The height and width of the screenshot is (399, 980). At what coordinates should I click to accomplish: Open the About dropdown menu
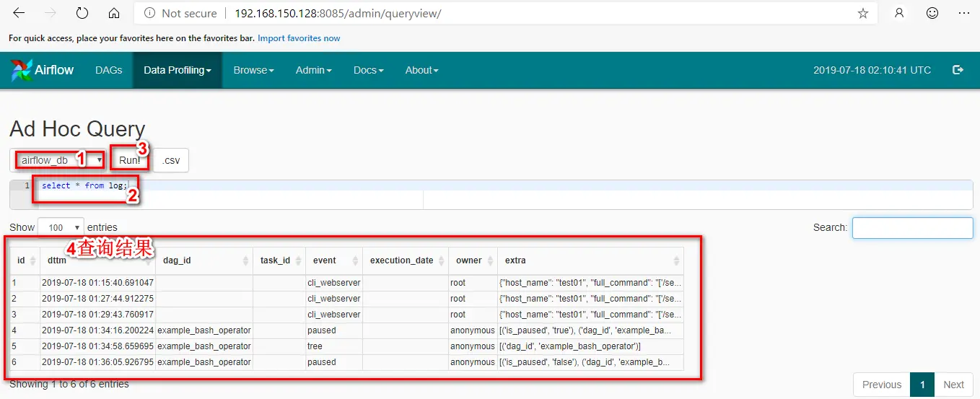421,70
